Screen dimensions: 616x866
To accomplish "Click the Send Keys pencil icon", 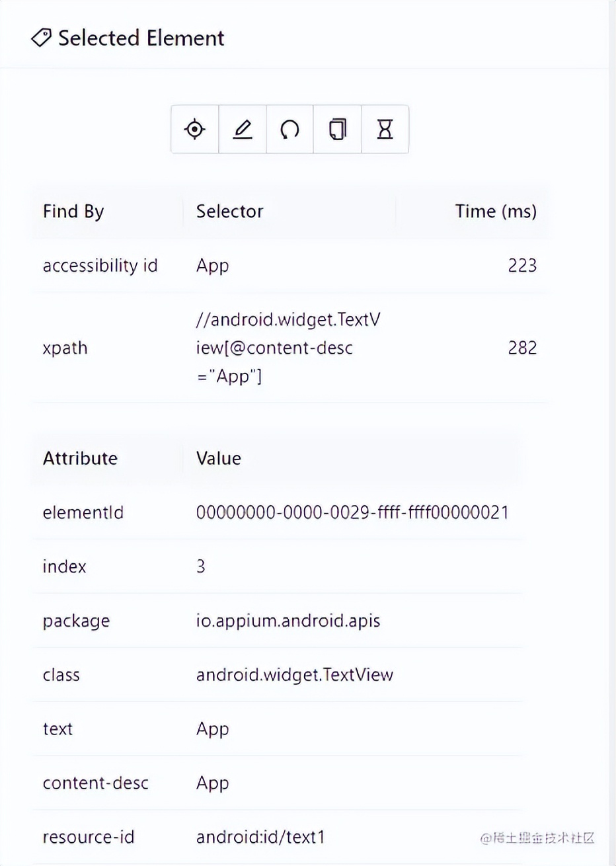I will pyautogui.click(x=243, y=129).
